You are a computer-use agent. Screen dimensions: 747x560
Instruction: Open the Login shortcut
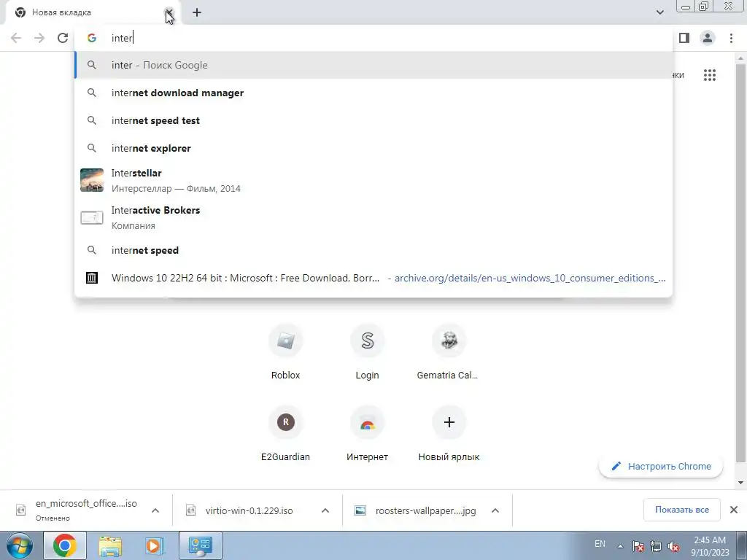tap(368, 352)
